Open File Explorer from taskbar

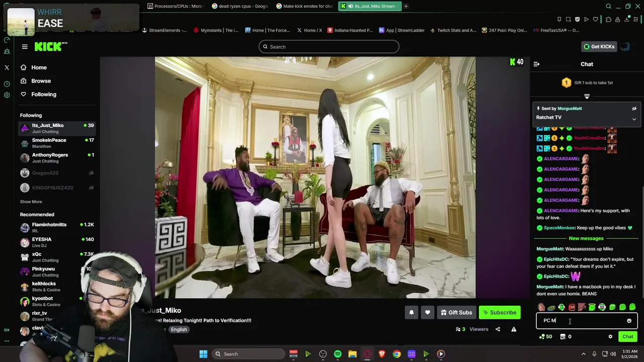352,354
